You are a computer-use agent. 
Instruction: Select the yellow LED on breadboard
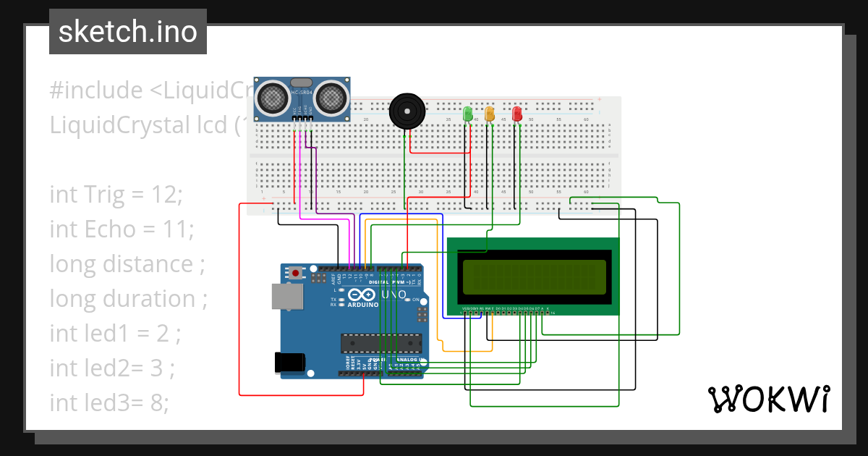click(x=490, y=114)
